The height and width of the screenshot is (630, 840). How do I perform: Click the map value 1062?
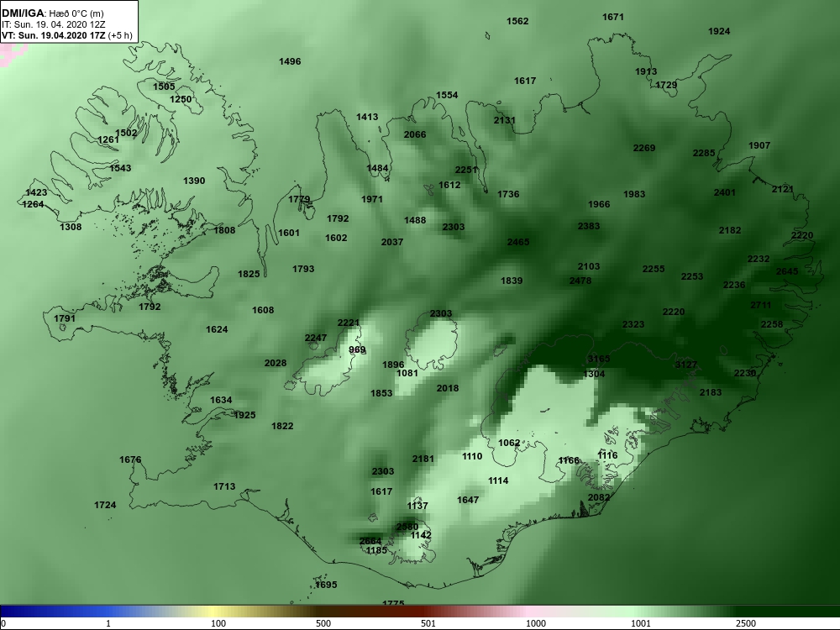coord(509,443)
